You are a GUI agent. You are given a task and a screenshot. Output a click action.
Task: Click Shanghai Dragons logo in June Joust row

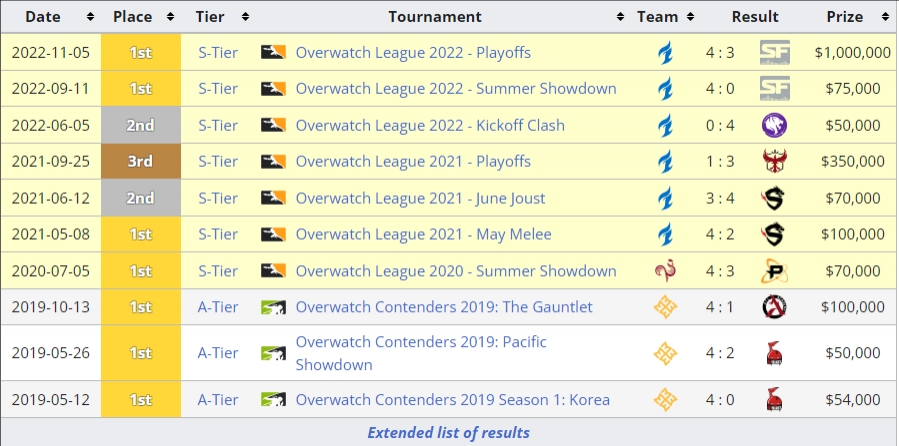[x=775, y=198]
